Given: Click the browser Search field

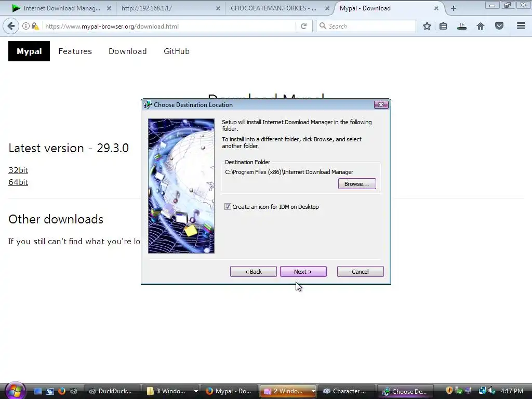Looking at the screenshot, I should [x=366, y=26].
